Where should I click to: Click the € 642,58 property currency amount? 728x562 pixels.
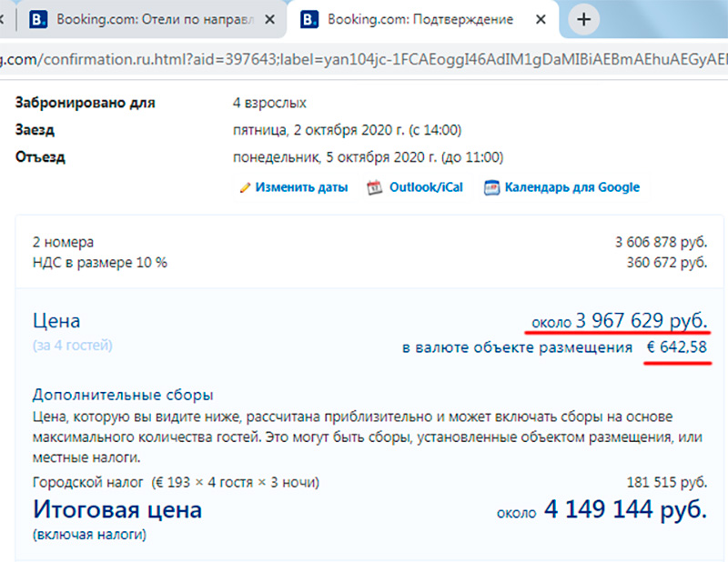click(676, 347)
